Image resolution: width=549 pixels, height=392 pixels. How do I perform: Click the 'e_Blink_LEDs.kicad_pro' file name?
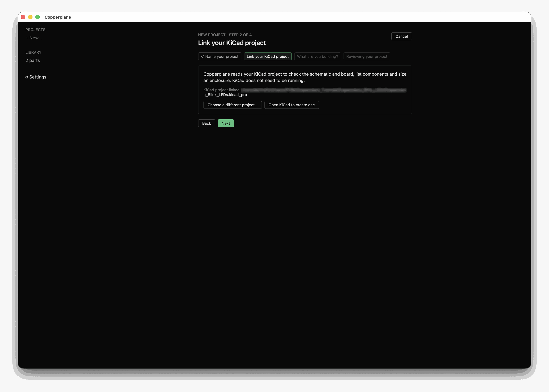[x=225, y=95]
